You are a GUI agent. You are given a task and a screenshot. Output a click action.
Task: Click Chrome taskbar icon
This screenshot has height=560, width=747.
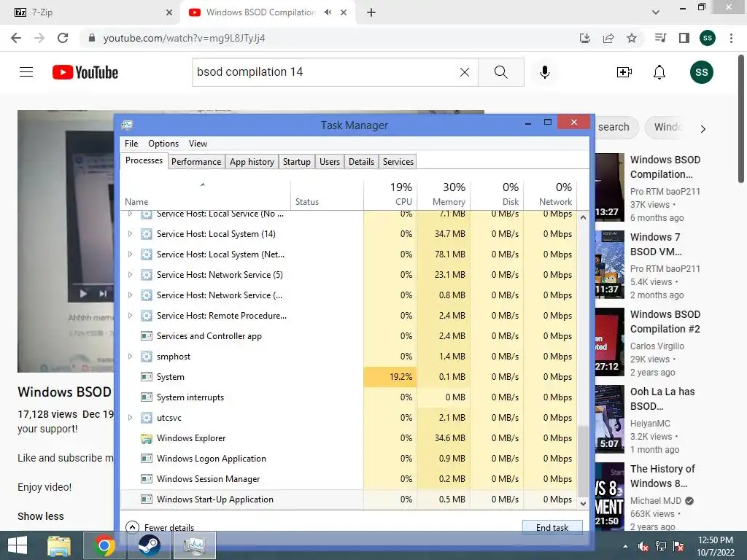[104, 545]
